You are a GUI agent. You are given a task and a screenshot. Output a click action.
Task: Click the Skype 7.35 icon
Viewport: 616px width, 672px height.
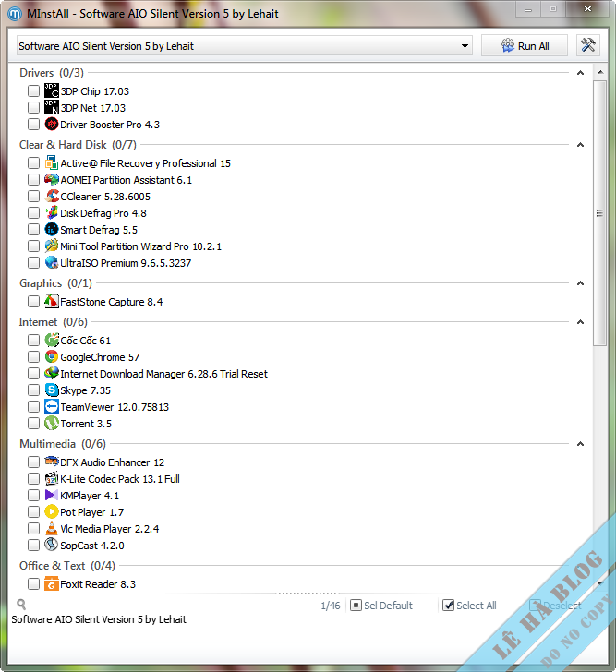[52, 390]
